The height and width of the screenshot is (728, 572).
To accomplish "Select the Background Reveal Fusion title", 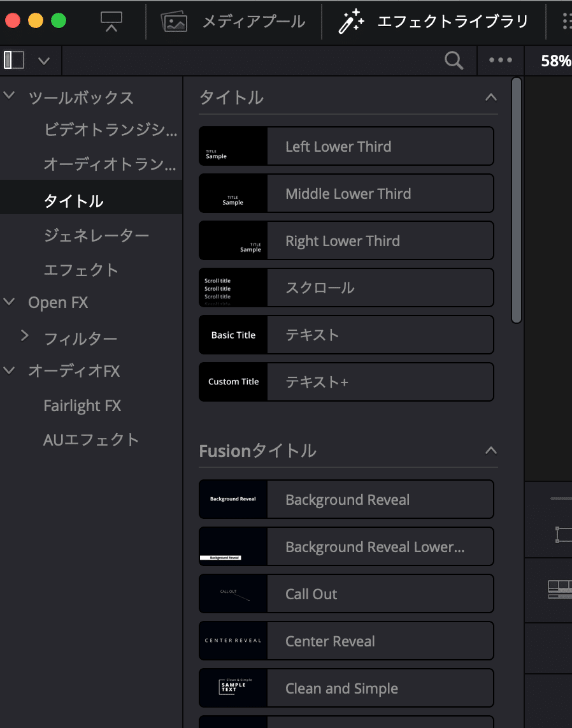I will pos(346,500).
